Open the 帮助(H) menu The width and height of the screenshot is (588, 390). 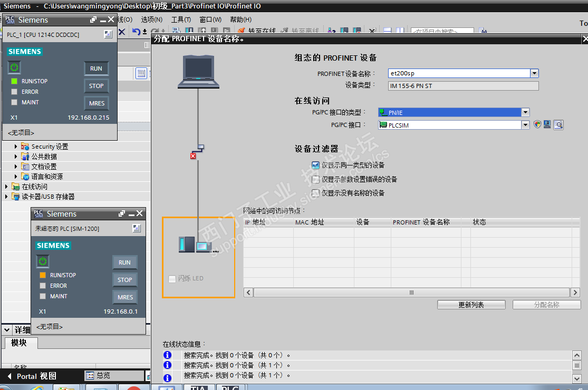pyautogui.click(x=241, y=19)
